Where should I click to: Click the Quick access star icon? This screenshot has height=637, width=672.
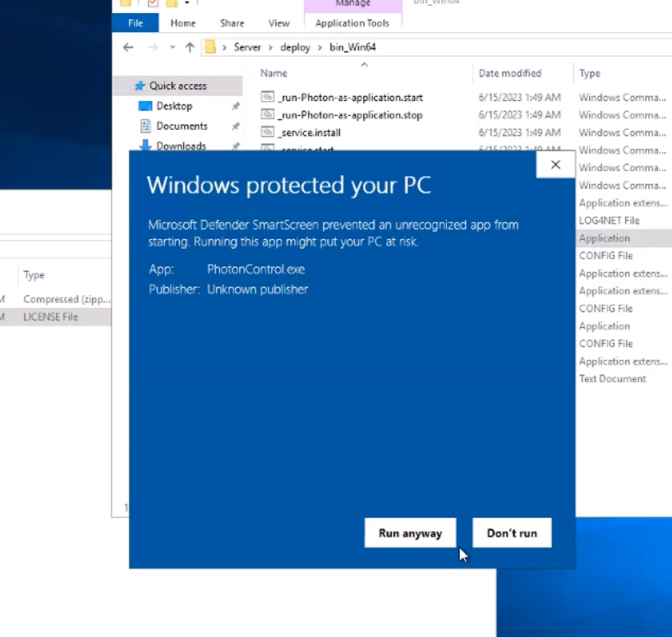[x=140, y=85]
